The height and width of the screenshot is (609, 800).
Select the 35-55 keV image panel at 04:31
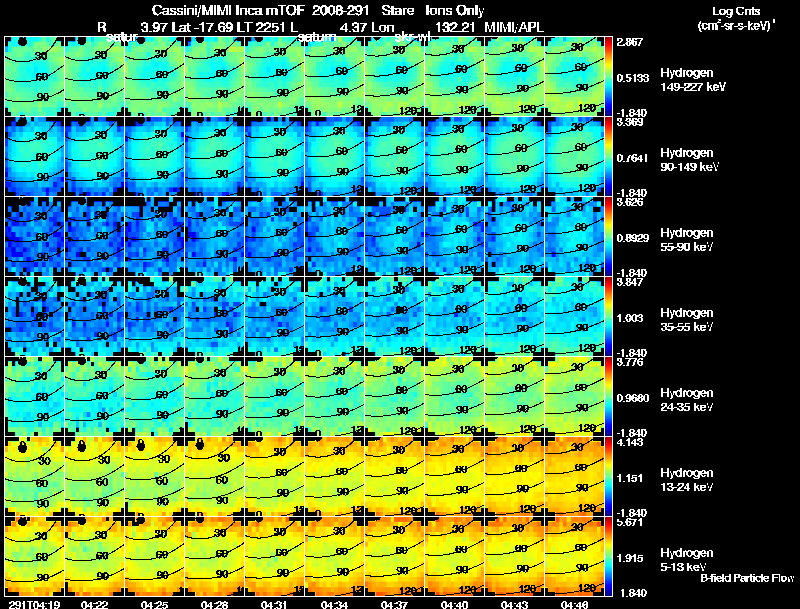click(x=274, y=317)
